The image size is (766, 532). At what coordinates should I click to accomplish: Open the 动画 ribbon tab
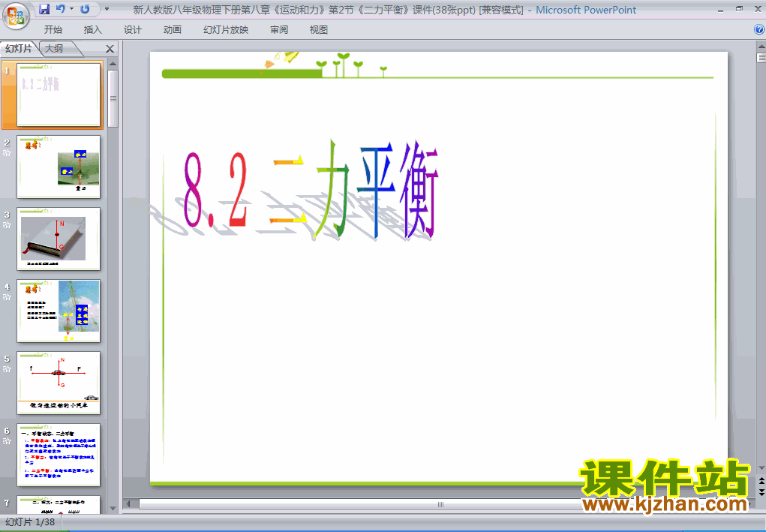[172, 30]
